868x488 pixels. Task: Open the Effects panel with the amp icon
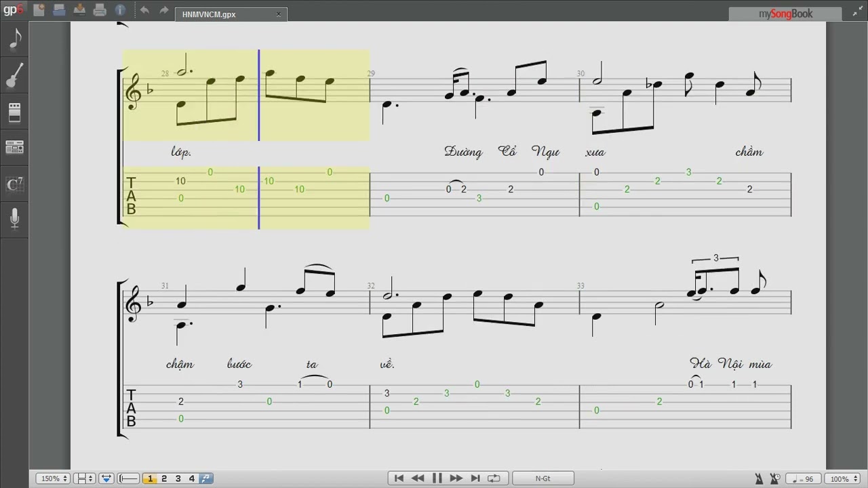[x=14, y=112]
